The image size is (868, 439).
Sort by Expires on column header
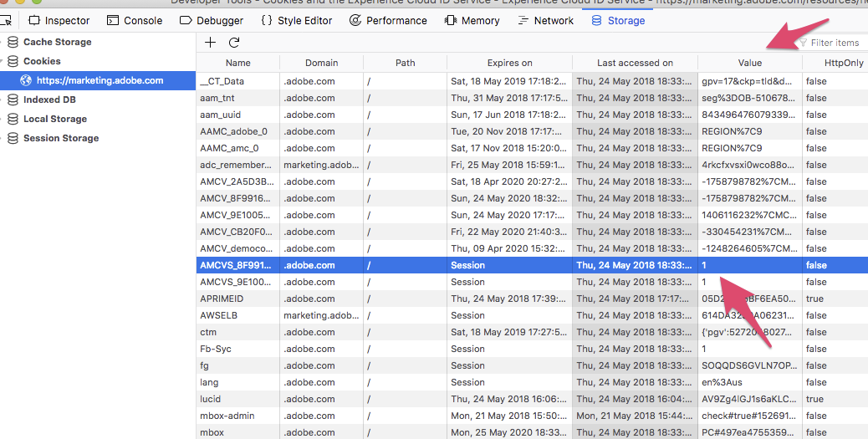tap(510, 63)
